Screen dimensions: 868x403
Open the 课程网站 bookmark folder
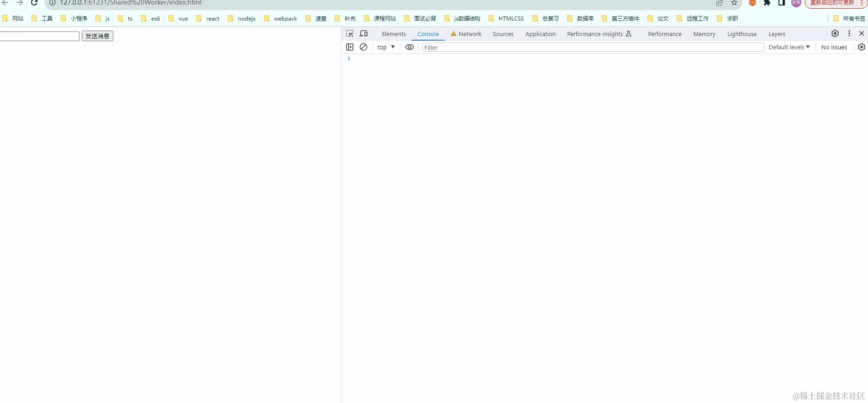click(380, 19)
